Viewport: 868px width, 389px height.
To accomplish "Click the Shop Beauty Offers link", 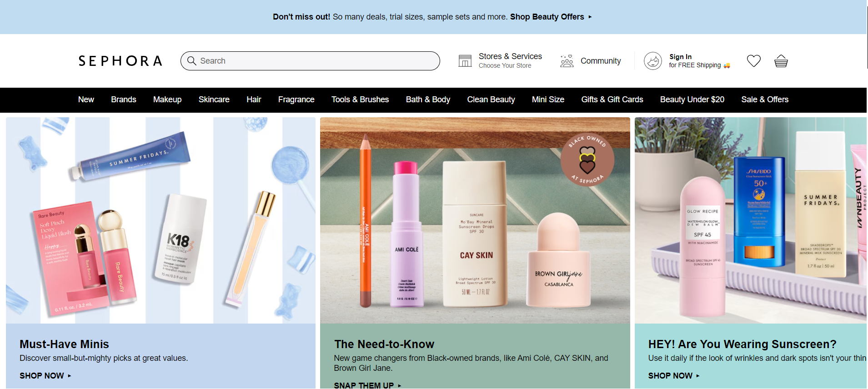I will coord(547,17).
